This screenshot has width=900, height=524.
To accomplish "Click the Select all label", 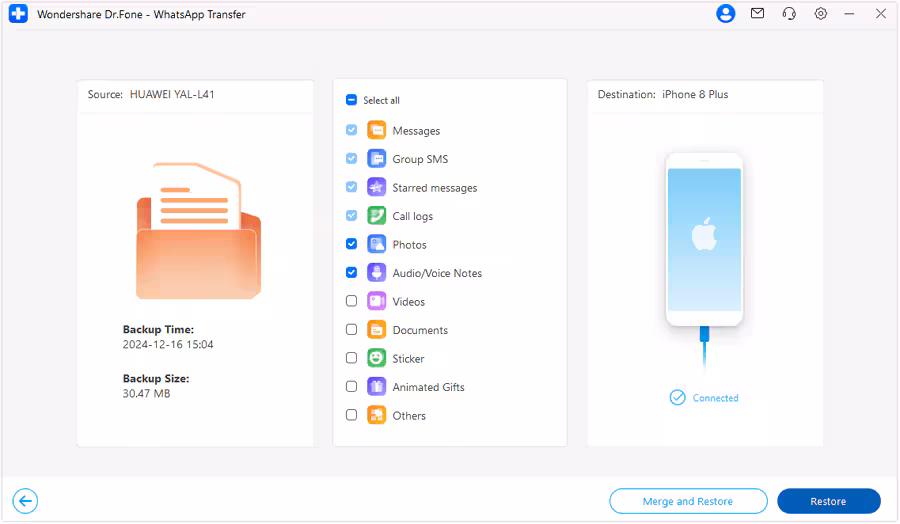I will pos(381,100).
